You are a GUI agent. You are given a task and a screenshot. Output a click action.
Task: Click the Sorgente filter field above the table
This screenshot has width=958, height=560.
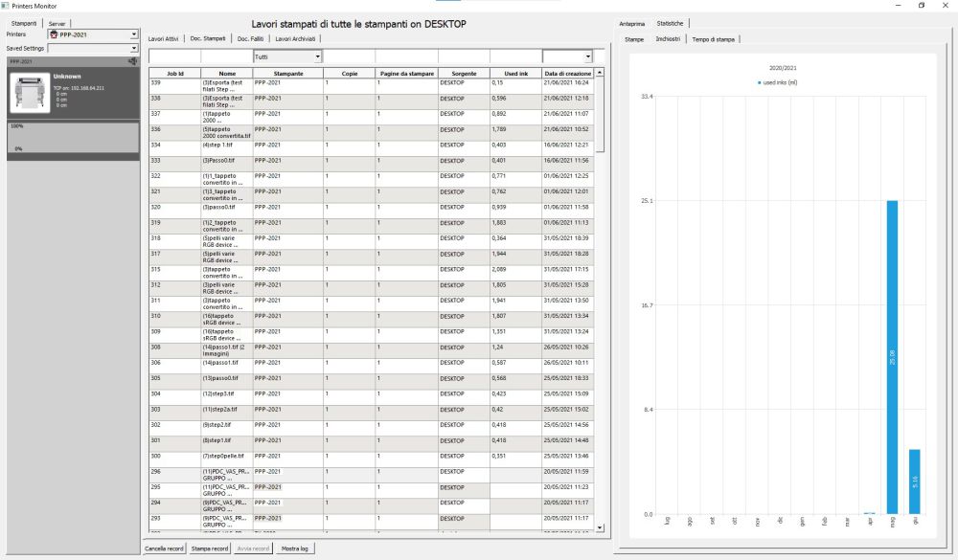coord(464,56)
